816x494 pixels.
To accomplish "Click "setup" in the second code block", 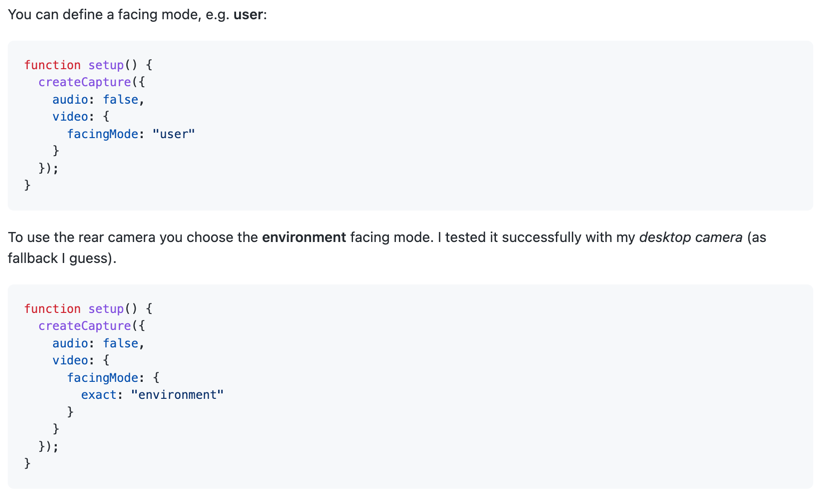I will point(106,309).
